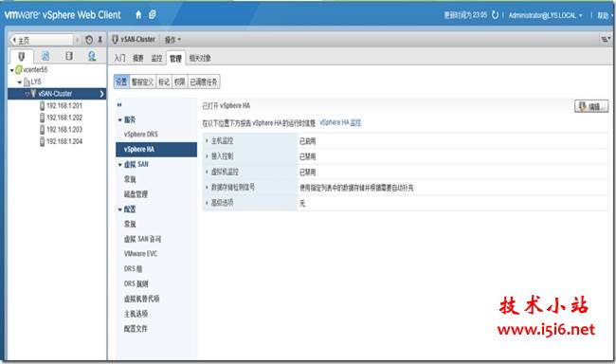The width and height of the screenshot is (616, 364).
Task: Open the Administrator@LYS.LOCAL user dropdown
Action: (545, 15)
